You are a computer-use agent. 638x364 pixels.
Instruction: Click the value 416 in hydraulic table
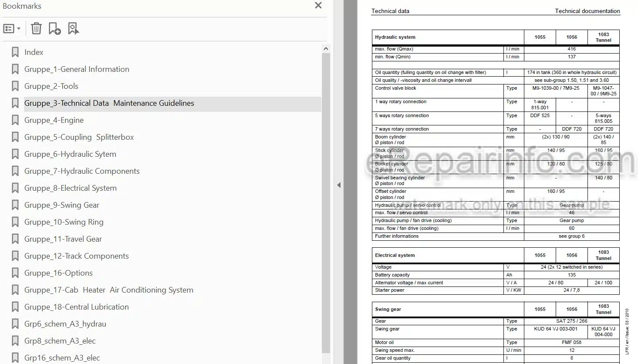tap(572, 49)
